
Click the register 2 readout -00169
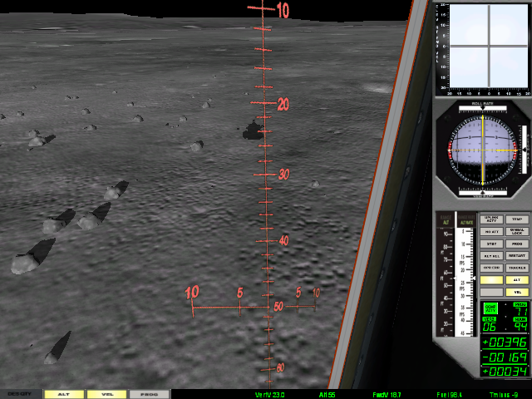click(x=505, y=357)
